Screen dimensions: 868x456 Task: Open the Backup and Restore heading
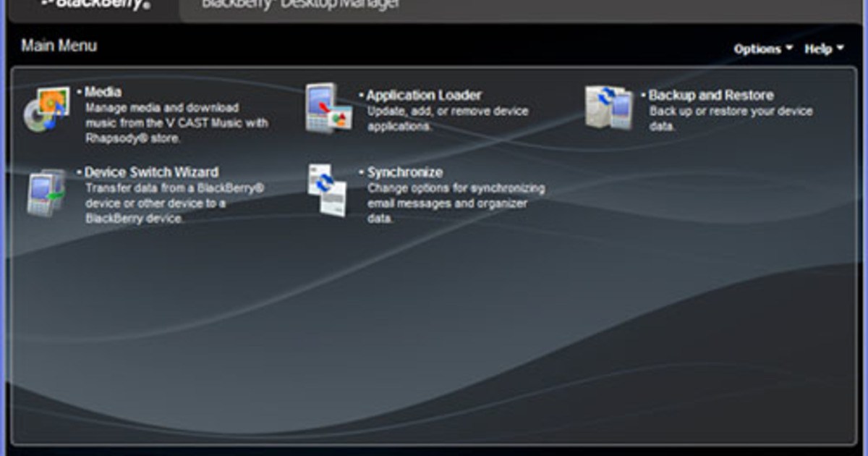[x=710, y=95]
